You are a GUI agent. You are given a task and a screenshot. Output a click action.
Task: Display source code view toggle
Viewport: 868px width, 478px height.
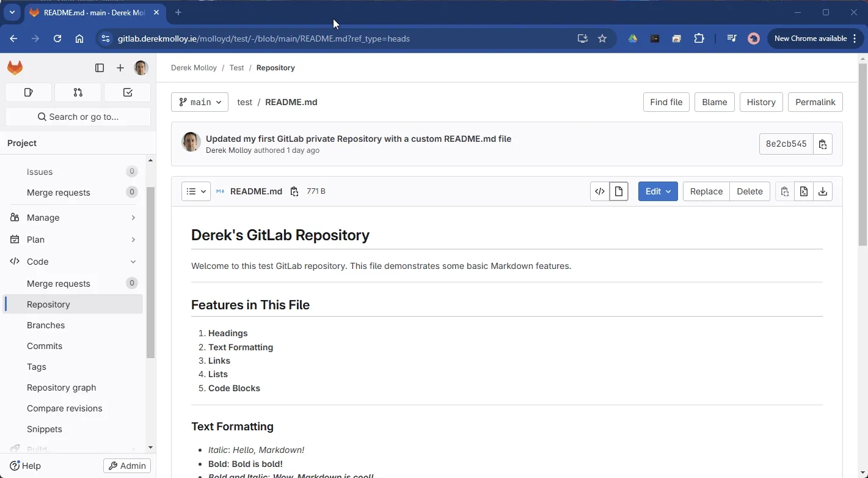(600, 191)
